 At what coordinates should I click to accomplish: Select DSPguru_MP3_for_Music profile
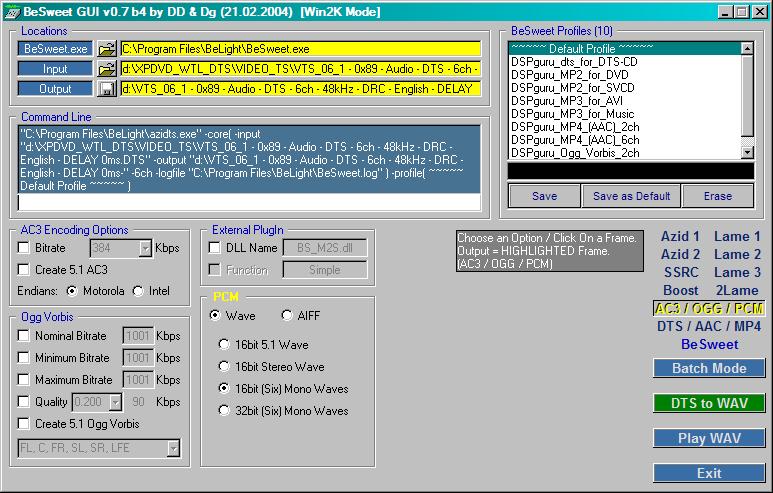[625, 114]
